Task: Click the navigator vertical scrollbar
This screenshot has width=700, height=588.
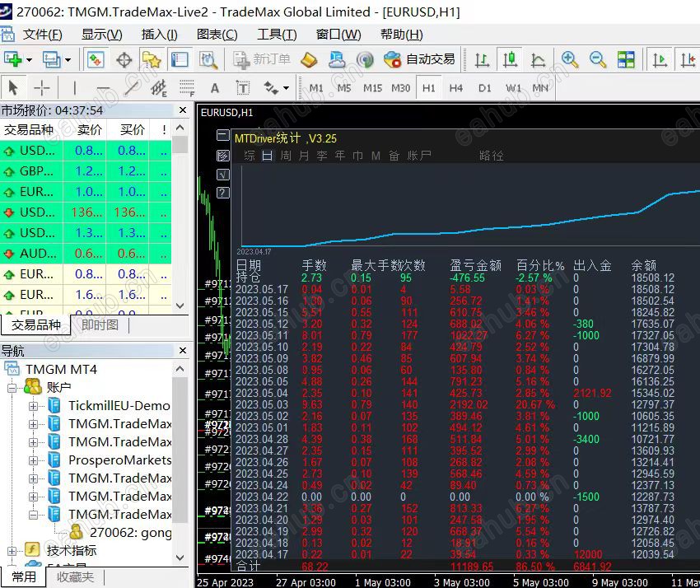Action: pos(180,463)
